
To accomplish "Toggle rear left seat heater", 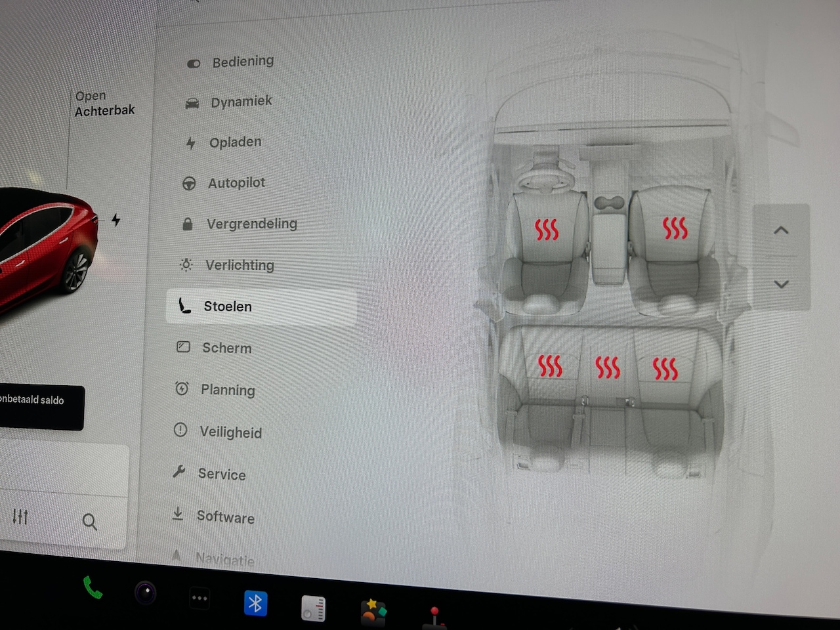I will pos(550,366).
